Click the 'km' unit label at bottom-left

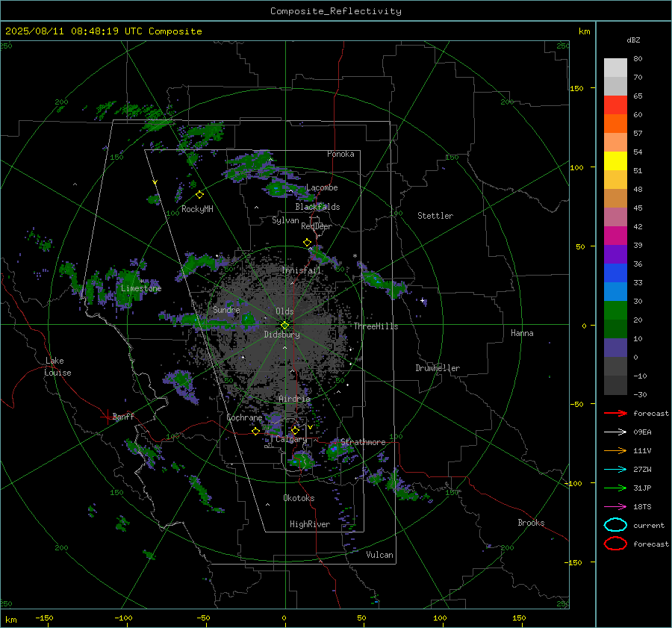tap(10, 620)
